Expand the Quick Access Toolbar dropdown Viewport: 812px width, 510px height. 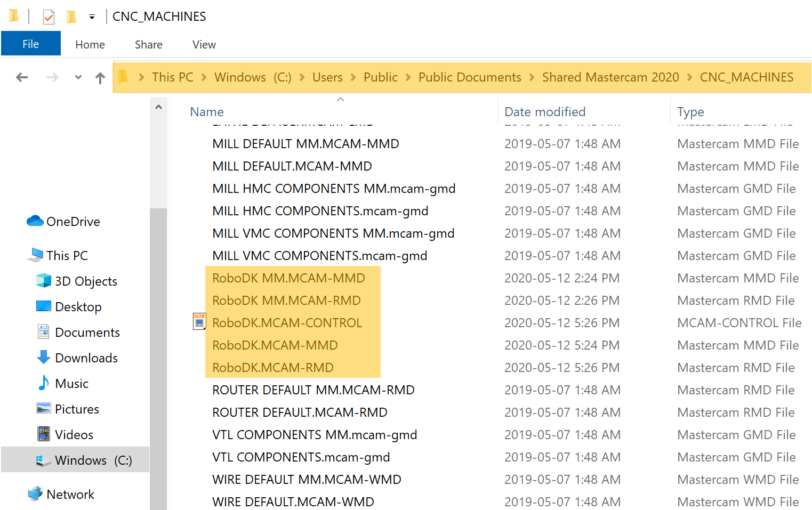tap(92, 17)
